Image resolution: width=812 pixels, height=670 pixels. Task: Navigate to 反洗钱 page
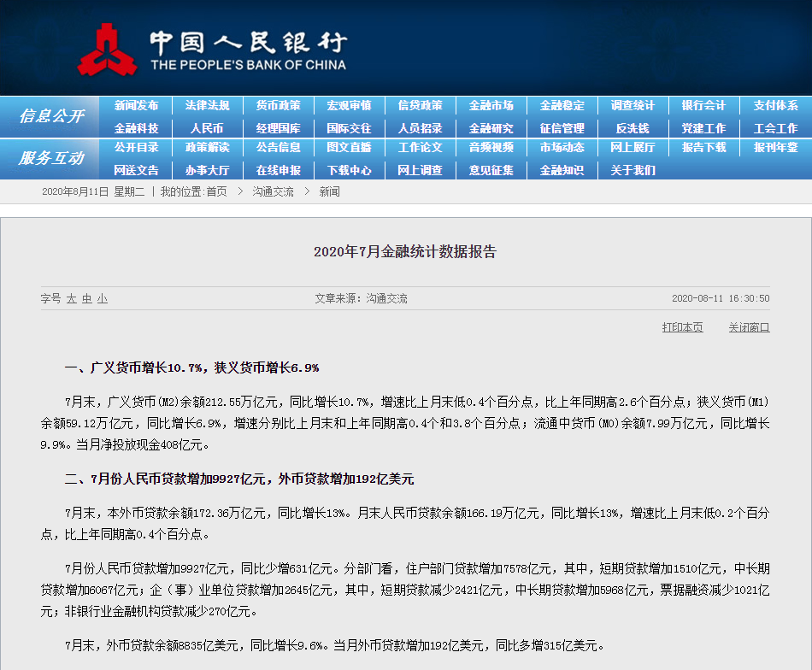[x=633, y=128]
